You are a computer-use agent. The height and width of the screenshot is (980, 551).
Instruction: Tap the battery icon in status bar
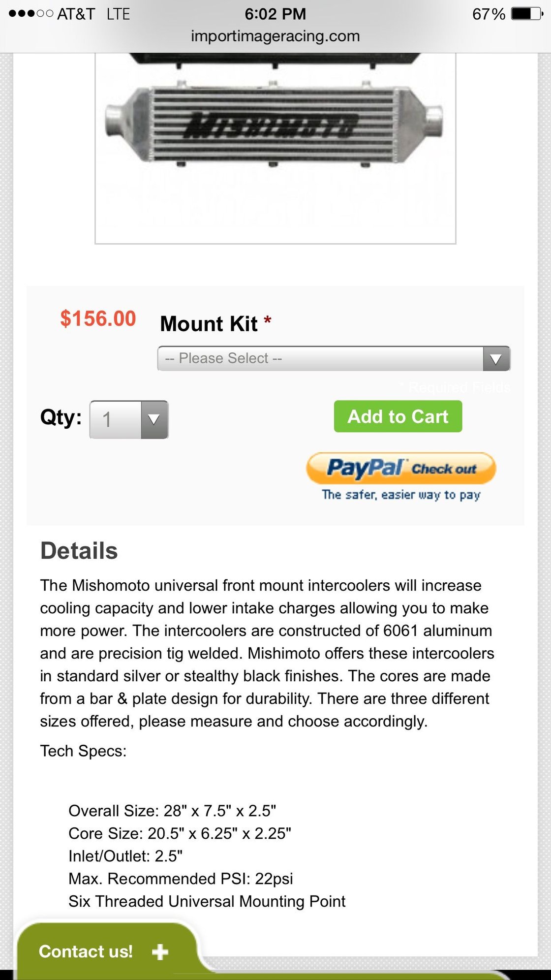527,14
